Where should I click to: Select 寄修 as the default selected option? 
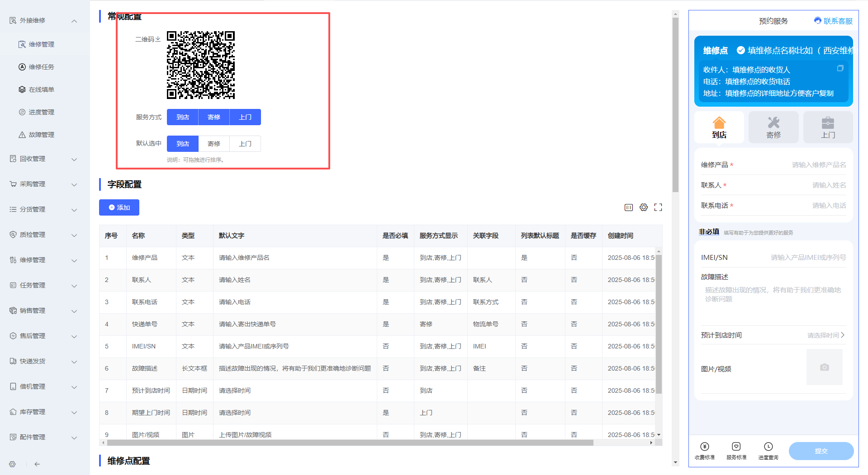click(x=214, y=144)
